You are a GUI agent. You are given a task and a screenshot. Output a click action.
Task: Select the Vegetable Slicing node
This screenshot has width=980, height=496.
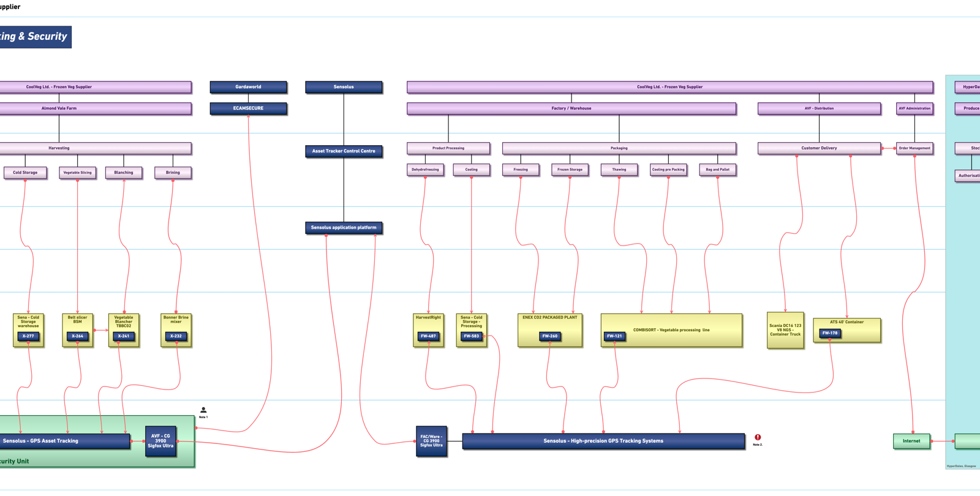coord(77,173)
